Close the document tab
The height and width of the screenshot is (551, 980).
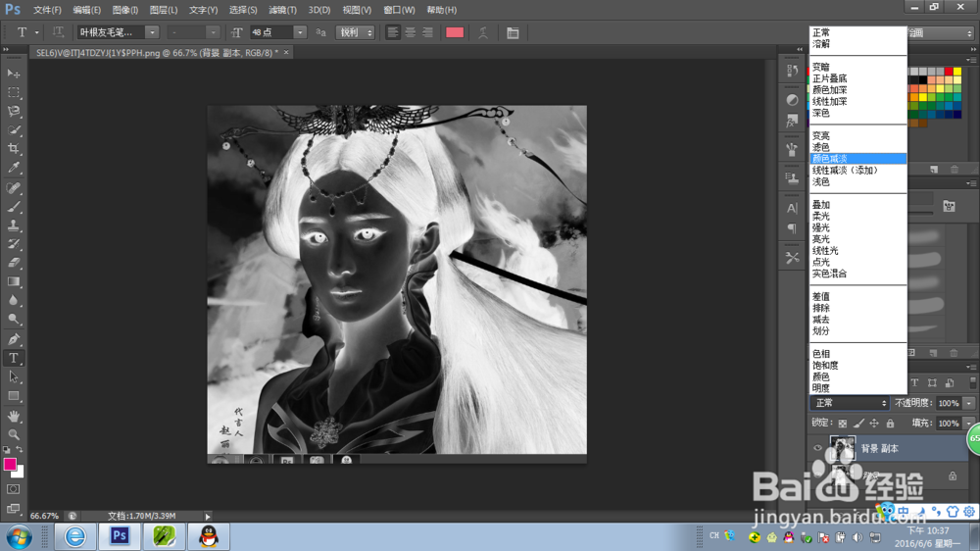pos(286,53)
